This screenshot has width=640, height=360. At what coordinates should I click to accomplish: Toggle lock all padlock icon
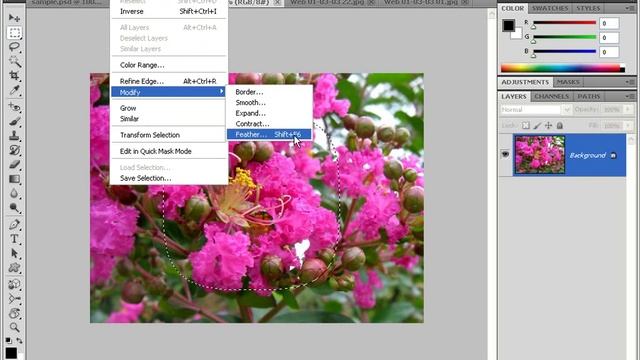560,126
